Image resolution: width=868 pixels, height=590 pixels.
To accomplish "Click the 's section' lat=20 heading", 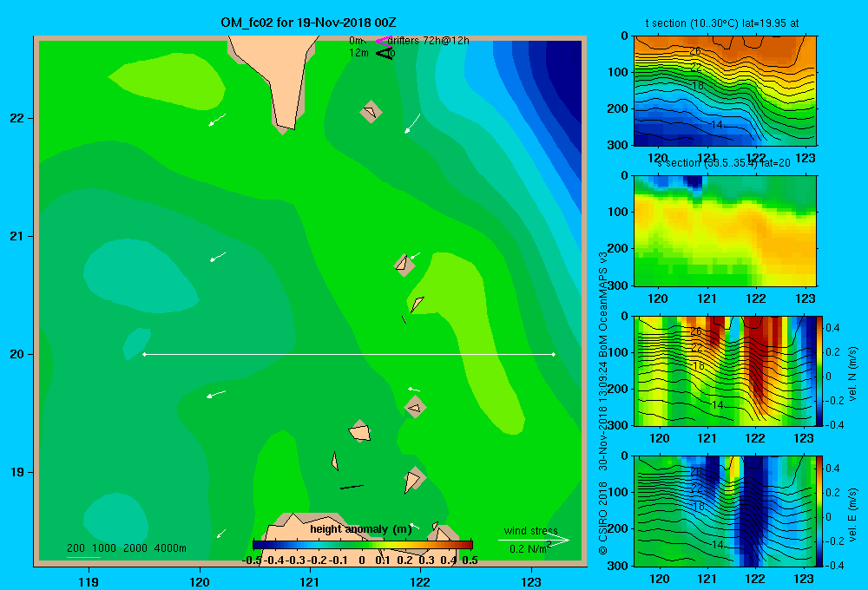I will 724,163.
